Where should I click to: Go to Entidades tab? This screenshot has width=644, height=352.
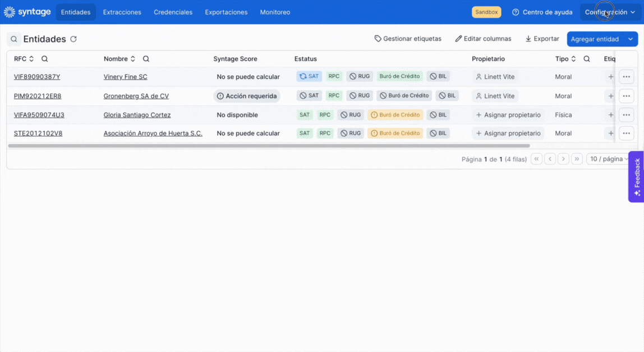(76, 12)
